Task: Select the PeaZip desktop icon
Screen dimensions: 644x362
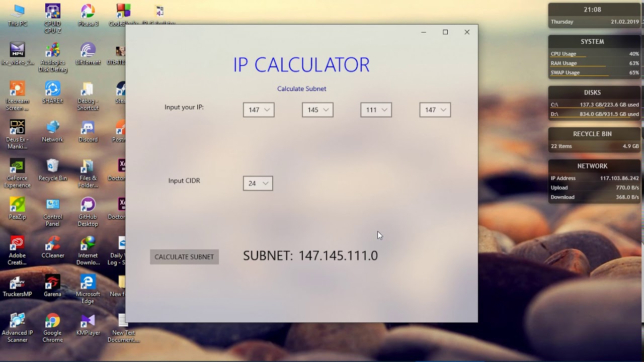Action: (x=18, y=209)
